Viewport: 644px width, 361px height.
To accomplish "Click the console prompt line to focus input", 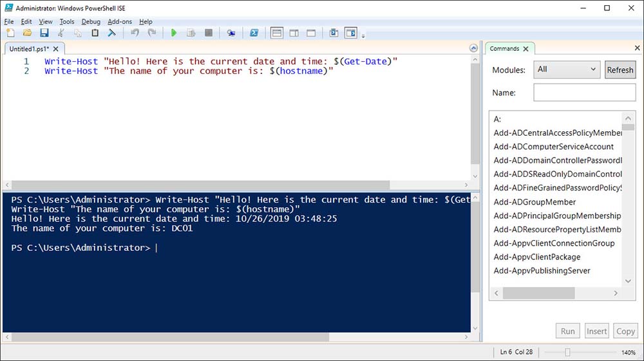I will (x=84, y=248).
